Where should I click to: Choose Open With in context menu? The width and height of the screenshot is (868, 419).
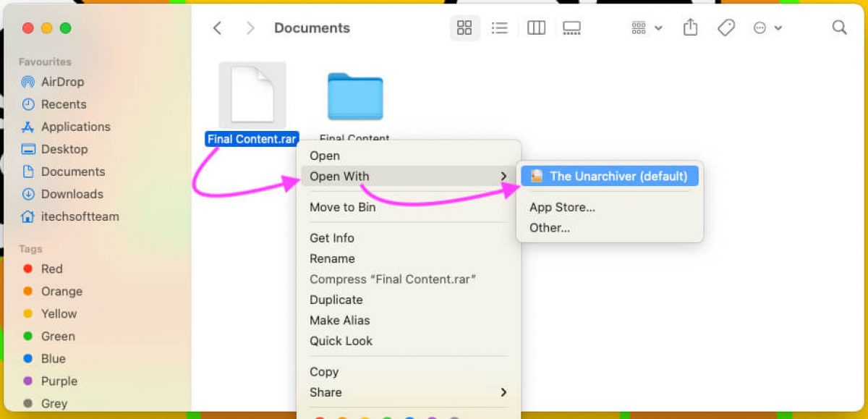tap(409, 176)
